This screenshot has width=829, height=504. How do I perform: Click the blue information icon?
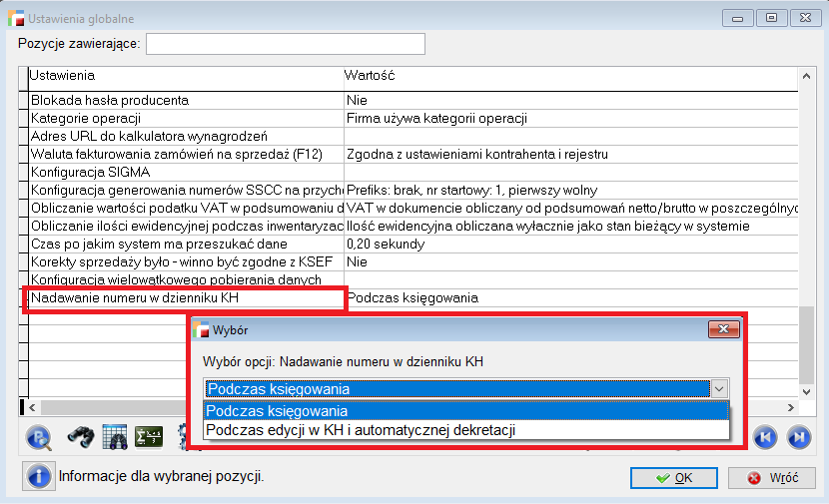coord(38,476)
